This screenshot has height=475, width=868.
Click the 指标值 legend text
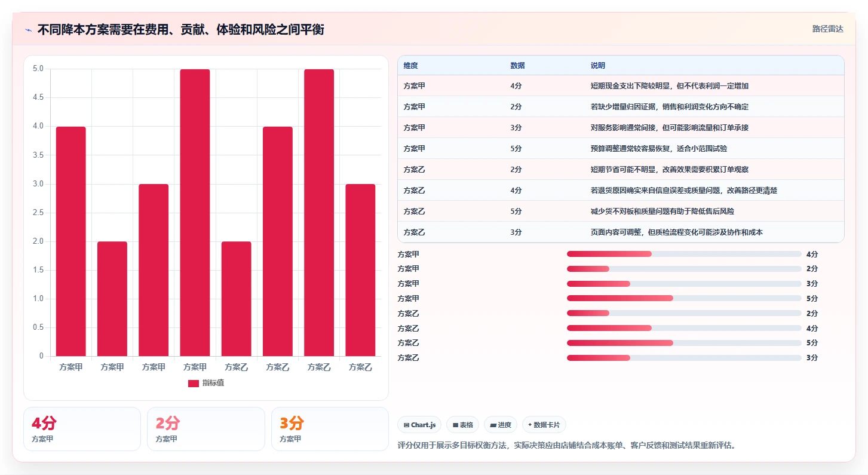tap(213, 383)
